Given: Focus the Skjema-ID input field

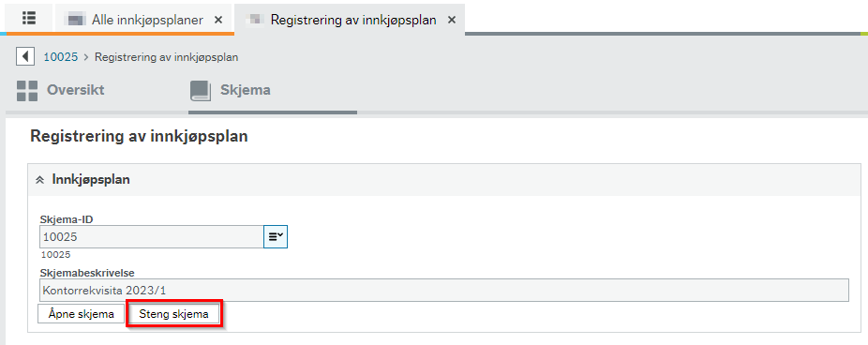Looking at the screenshot, I should coord(152,236).
